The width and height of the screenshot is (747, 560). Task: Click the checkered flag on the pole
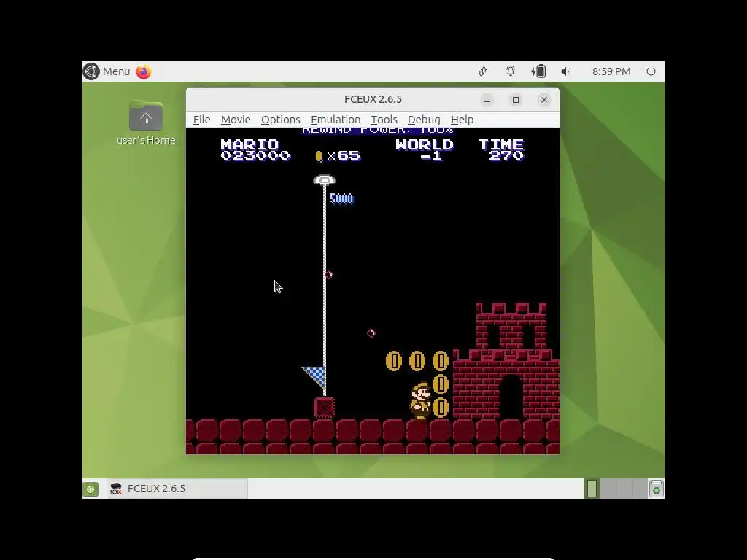click(x=314, y=378)
